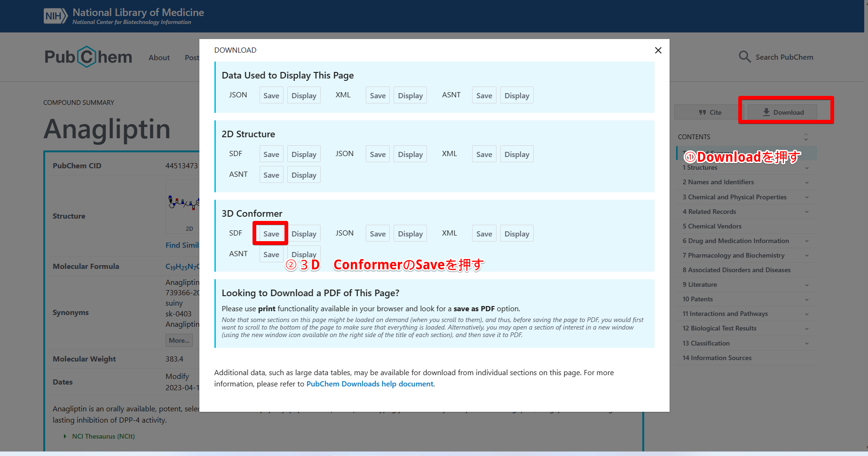Click the Cite button with quote icon

pos(710,112)
